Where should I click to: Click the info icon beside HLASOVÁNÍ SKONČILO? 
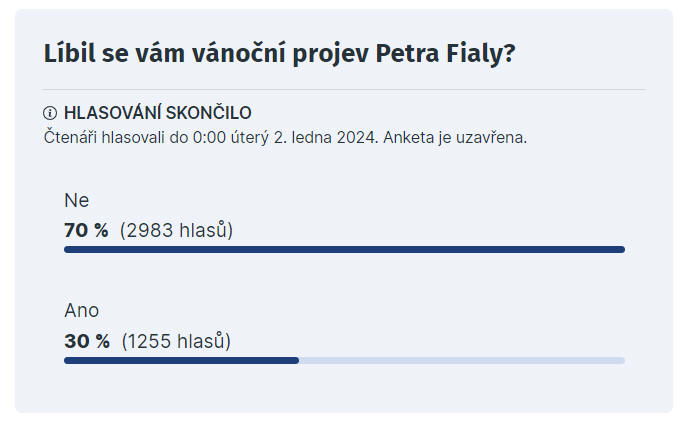tap(50, 113)
